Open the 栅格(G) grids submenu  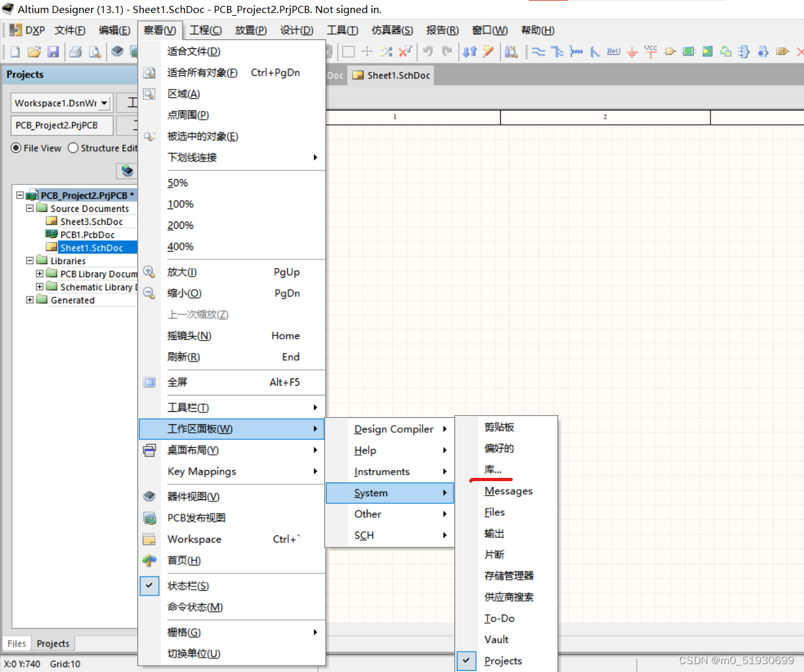pyautogui.click(x=232, y=633)
